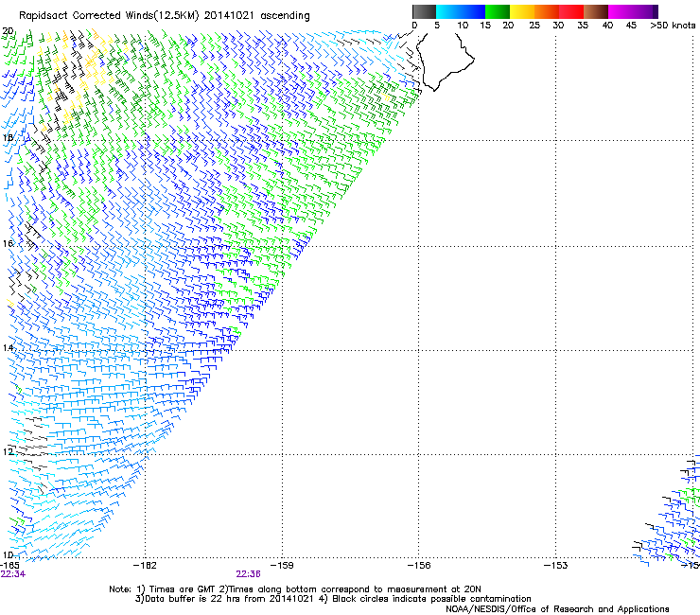The image size is (700, 615).
Task: Click the green 15-20 knots legend swatch
Action: [498, 11]
